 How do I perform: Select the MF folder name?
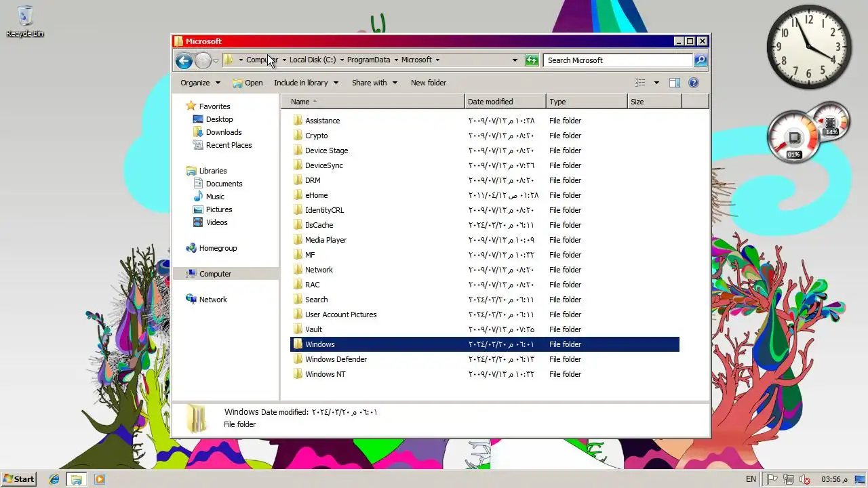pyautogui.click(x=310, y=255)
